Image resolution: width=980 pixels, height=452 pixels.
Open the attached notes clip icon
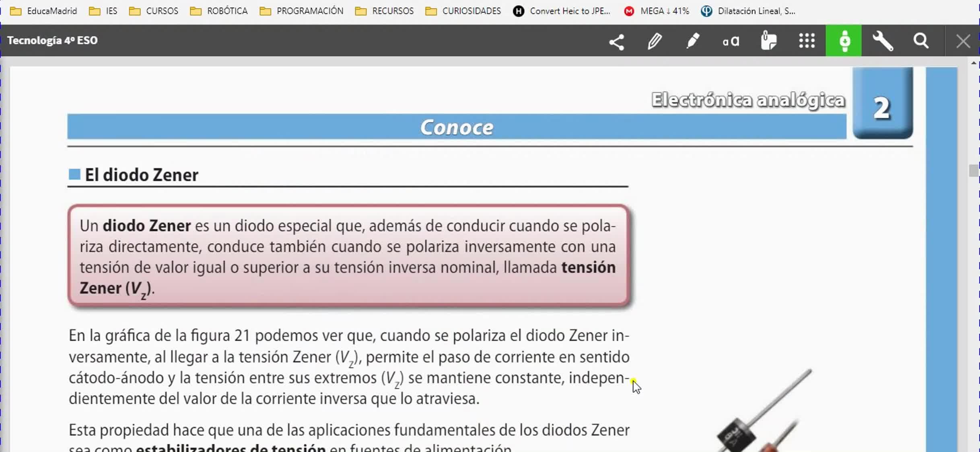[x=768, y=41]
